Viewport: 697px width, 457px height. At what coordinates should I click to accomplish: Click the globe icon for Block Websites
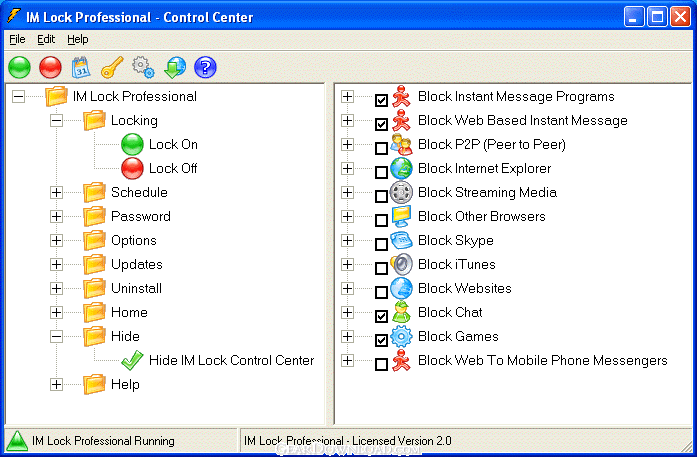click(401, 289)
